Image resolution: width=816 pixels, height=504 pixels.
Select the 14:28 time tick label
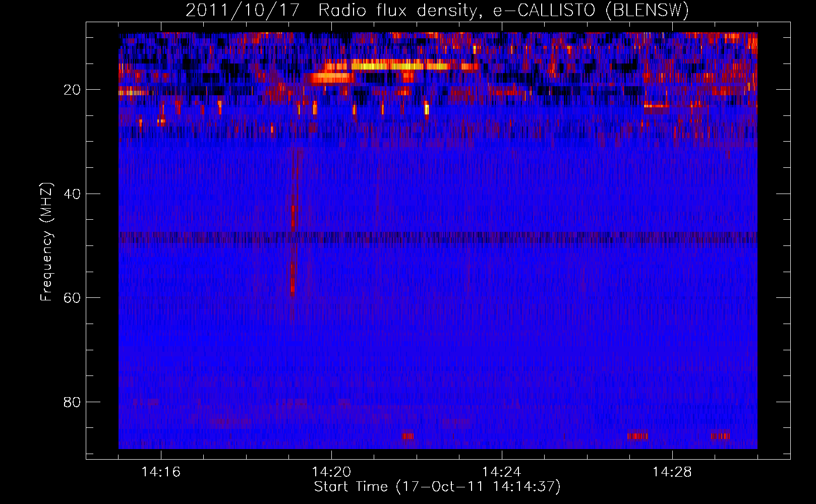pyautogui.click(x=672, y=472)
